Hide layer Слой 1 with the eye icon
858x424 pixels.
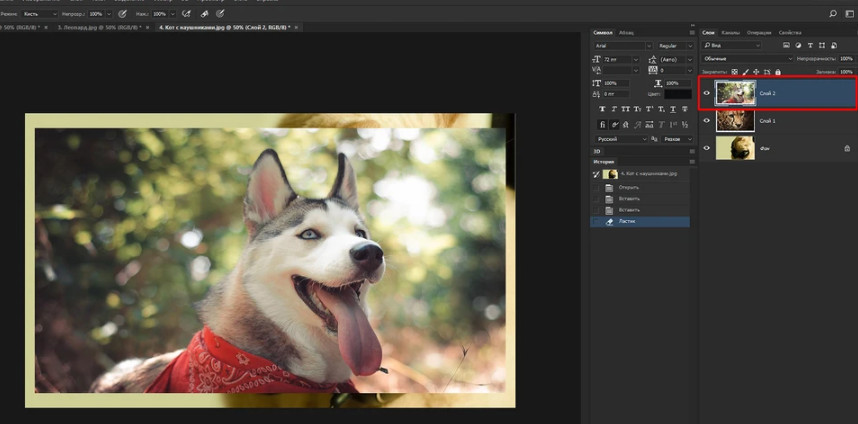pos(707,121)
